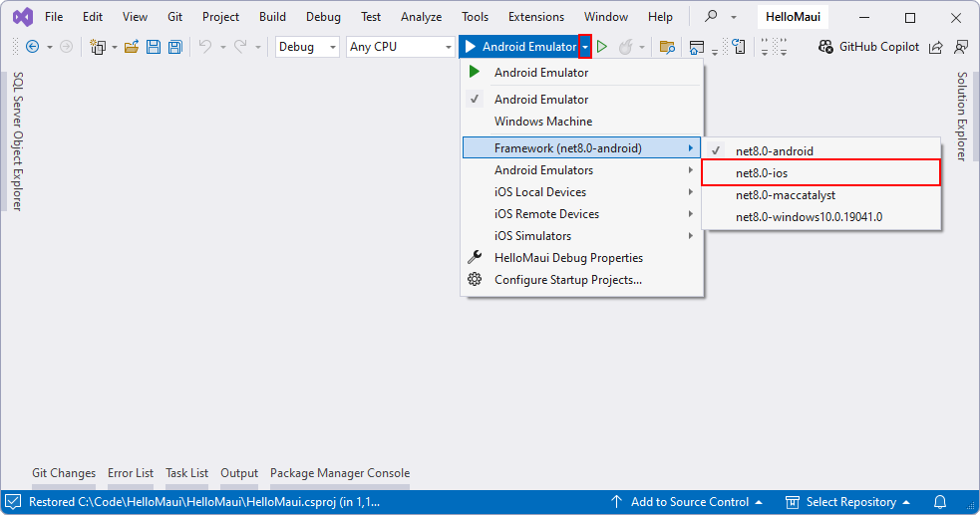
Task: Choose Configure Startup Projects...
Action: 582,280
